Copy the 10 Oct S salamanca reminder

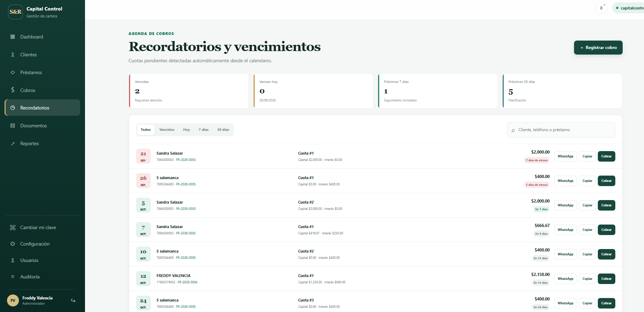click(x=587, y=254)
